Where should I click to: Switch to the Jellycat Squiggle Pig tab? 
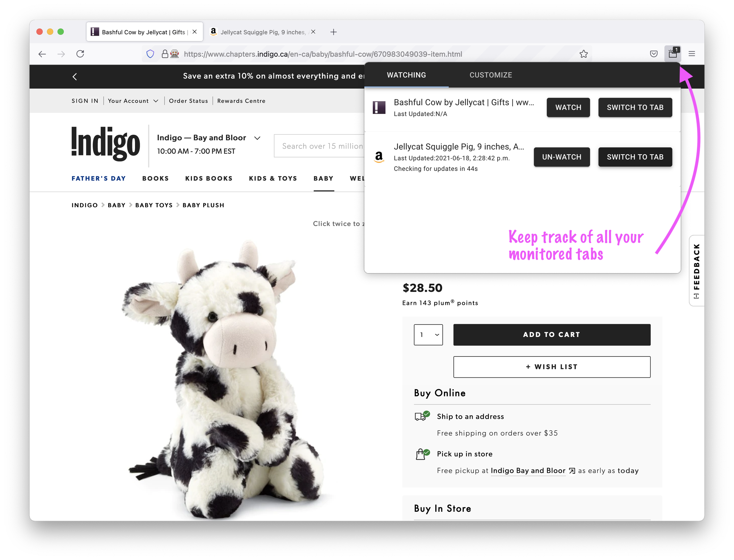[262, 32]
